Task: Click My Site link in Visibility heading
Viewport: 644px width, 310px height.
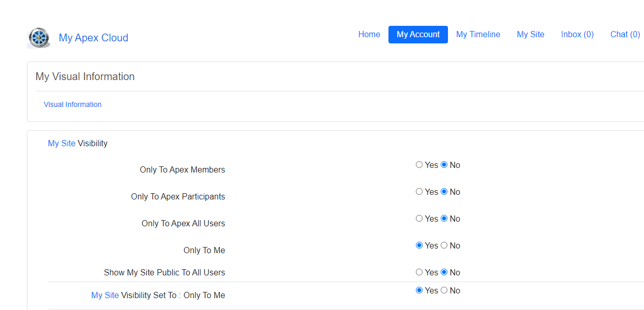Action: tap(62, 144)
